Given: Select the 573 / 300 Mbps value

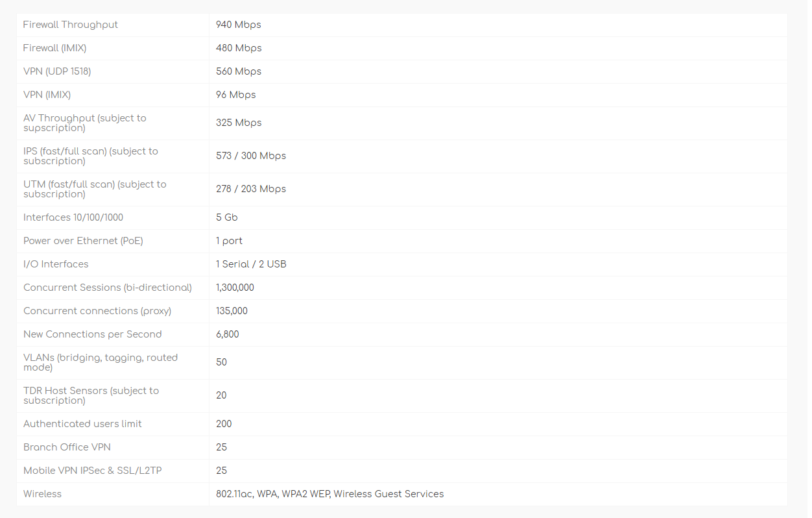Looking at the screenshot, I should tap(250, 156).
